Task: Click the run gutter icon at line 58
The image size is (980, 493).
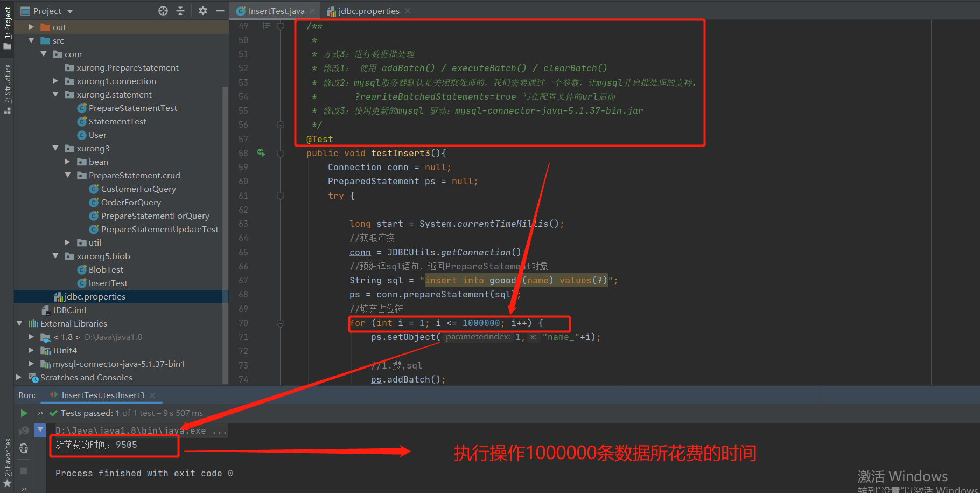Action: coord(261,153)
